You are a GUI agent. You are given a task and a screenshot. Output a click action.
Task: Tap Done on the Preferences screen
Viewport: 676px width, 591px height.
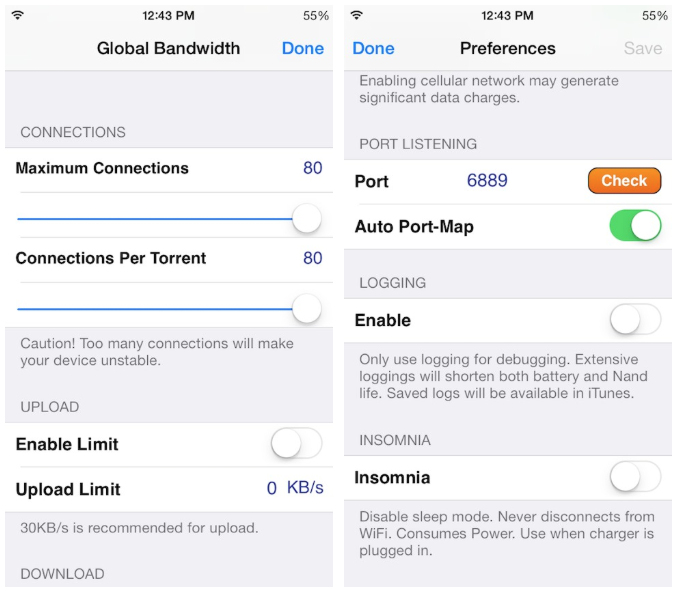tap(373, 48)
